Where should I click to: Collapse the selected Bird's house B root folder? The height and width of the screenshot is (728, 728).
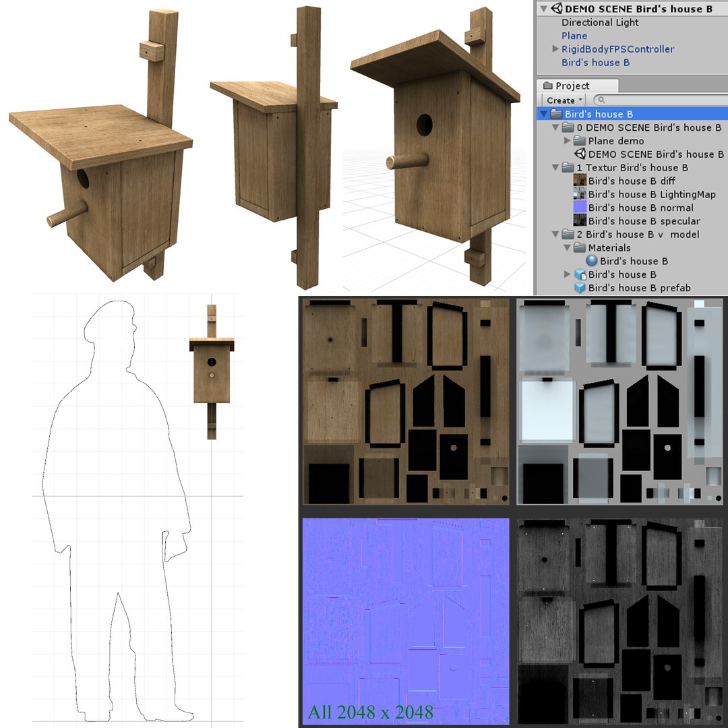(x=544, y=114)
